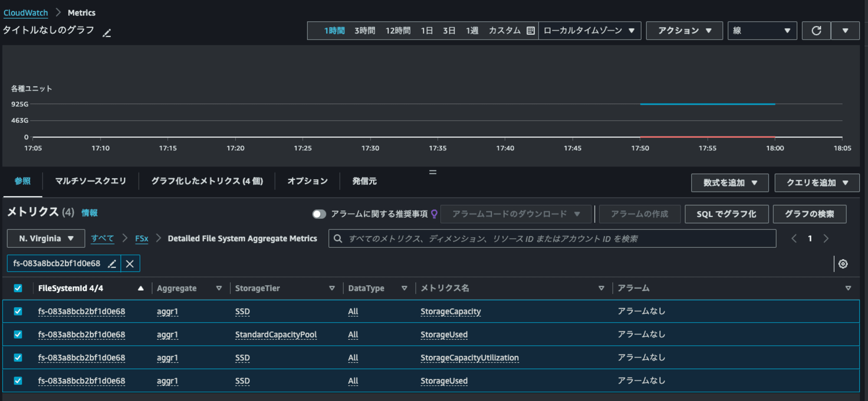Open the 情報 link next to メトリクス
The image size is (868, 401).
(89, 213)
